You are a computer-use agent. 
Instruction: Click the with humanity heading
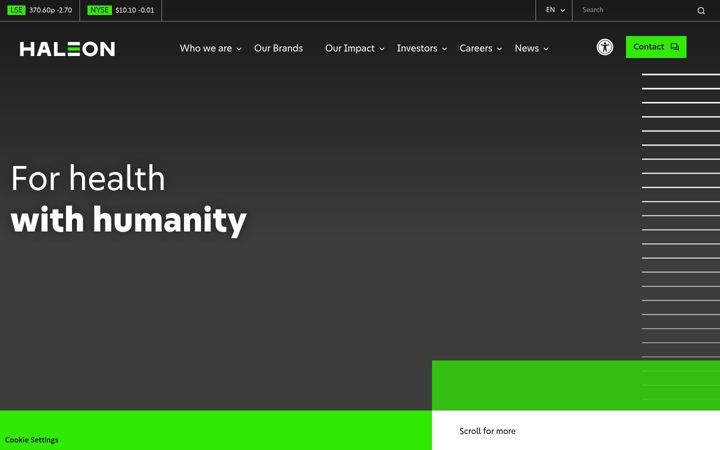tap(129, 220)
